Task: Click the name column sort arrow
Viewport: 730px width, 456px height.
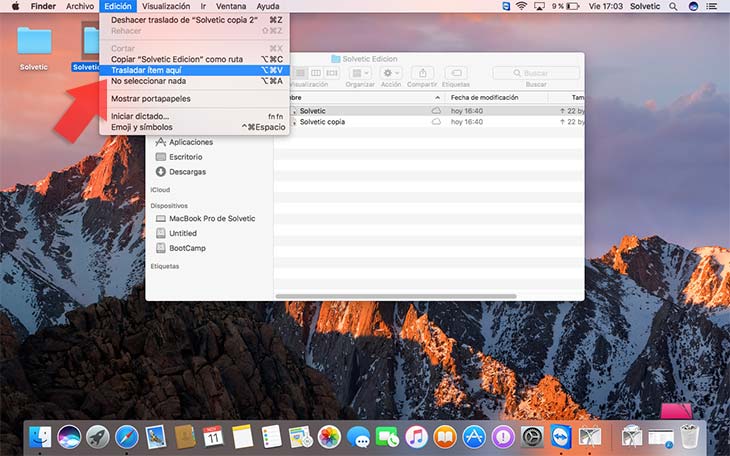Action: [437, 97]
